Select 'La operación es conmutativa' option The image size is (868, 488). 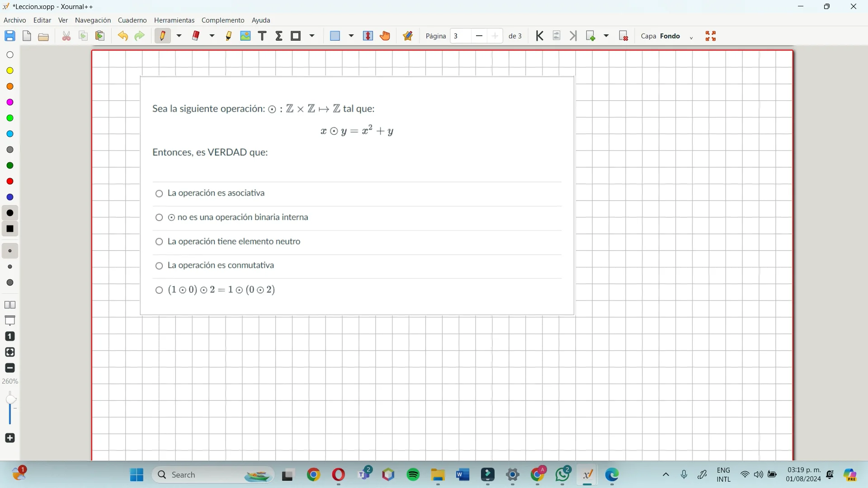pyautogui.click(x=159, y=266)
